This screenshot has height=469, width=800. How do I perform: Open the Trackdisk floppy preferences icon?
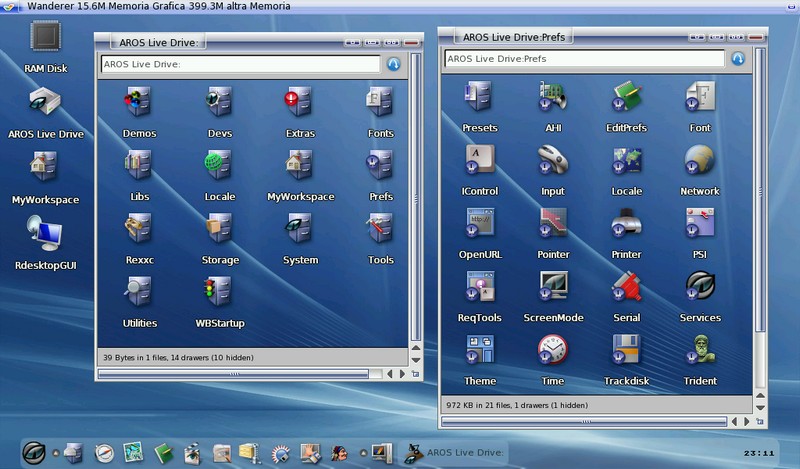click(x=627, y=349)
